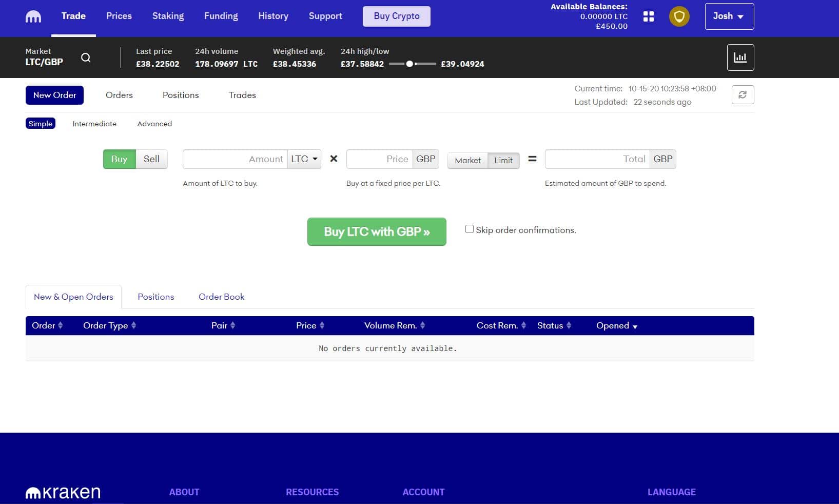Sort table by Order Type arrows

point(134,325)
